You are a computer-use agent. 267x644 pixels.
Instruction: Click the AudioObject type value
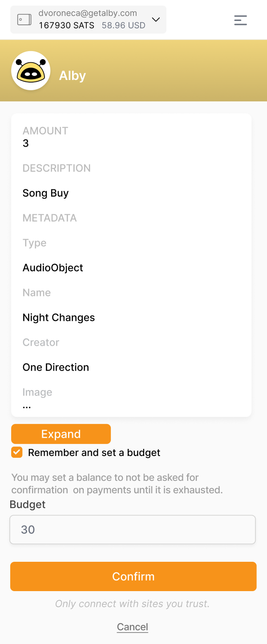tap(53, 268)
